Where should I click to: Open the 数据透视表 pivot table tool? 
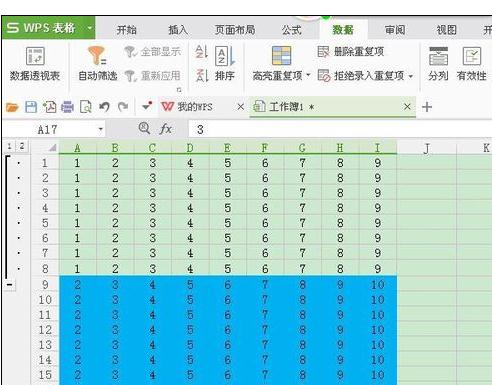[35, 64]
